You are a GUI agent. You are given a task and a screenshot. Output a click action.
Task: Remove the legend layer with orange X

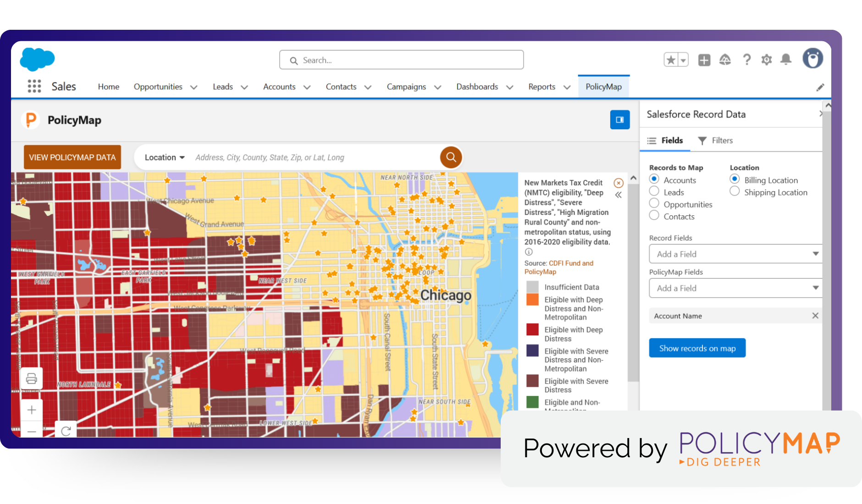619,183
